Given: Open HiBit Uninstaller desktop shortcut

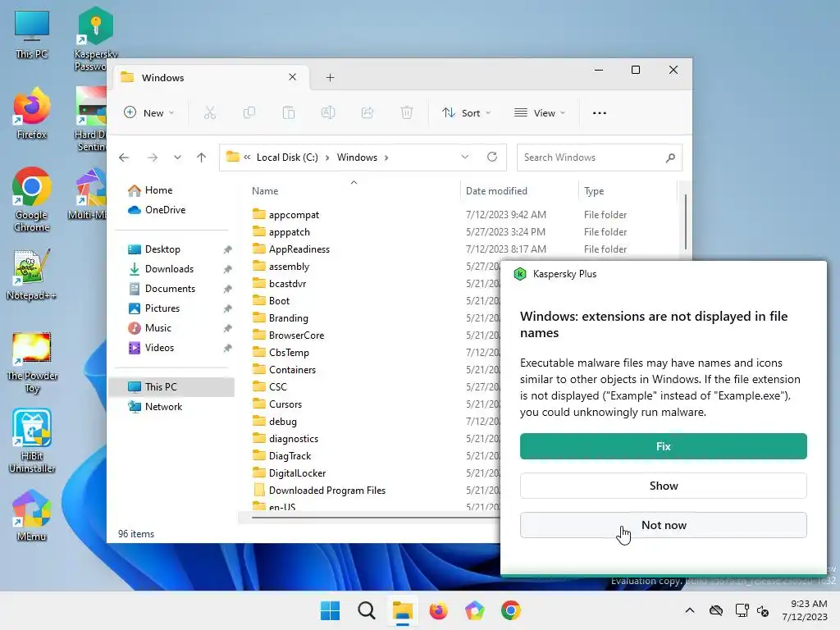Looking at the screenshot, I should 32,441.
